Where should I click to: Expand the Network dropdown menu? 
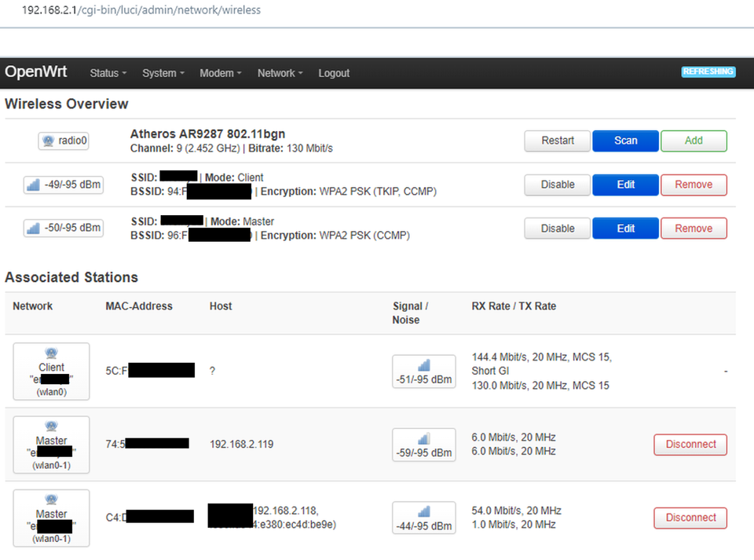point(280,73)
